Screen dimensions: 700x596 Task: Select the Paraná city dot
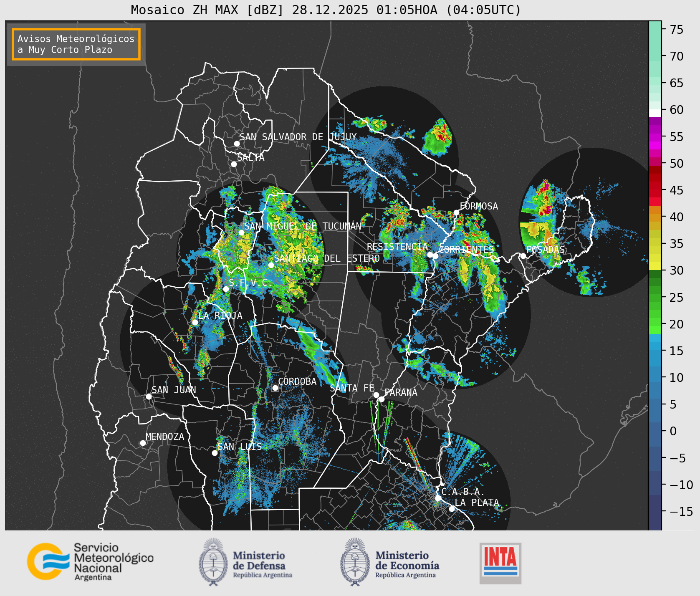click(382, 399)
